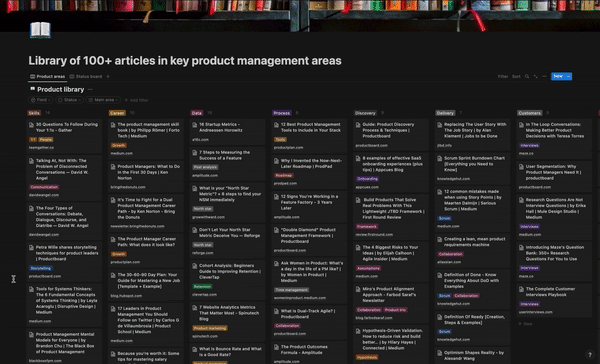Open the Product areas board tab
Image resolution: width=600 pixels, height=364 pixels.
(x=47, y=77)
